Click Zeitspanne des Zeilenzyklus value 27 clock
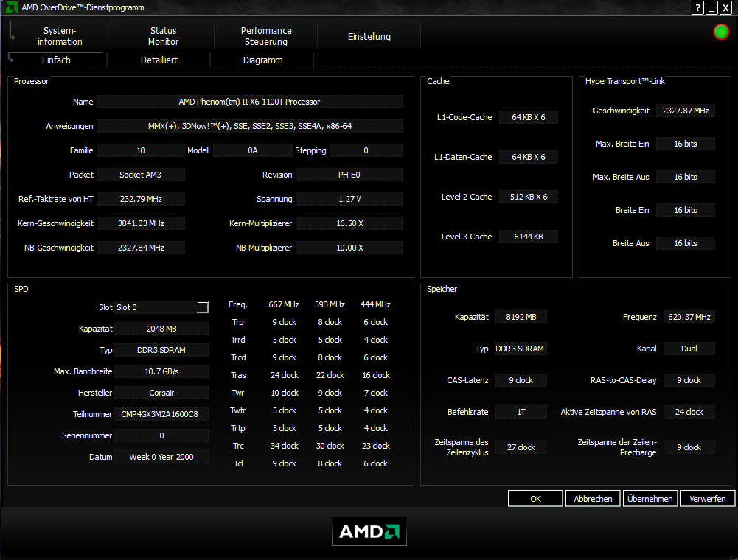Screen dimensions: 738x560 [521, 447]
